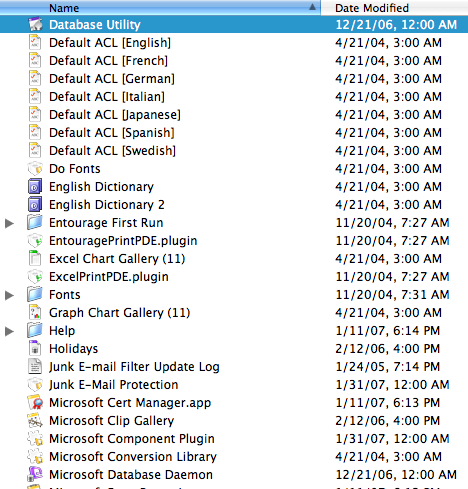Click the Default ACL [Italian] file icon
The height and width of the screenshot is (489, 468).
[35, 97]
